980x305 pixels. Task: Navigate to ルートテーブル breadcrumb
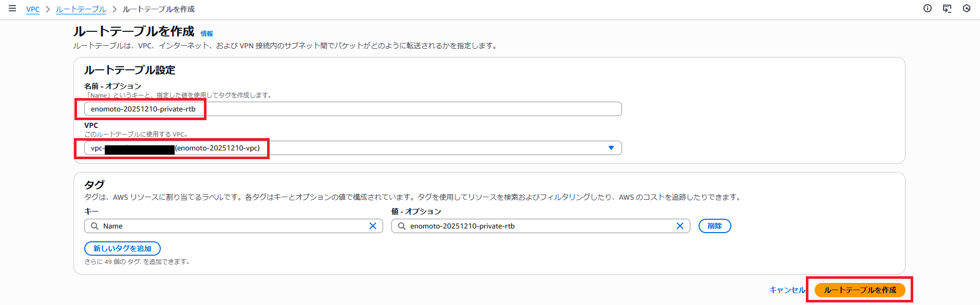(81, 9)
